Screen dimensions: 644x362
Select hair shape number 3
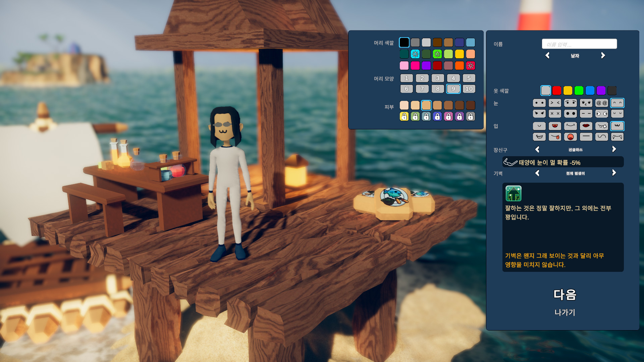click(x=438, y=78)
